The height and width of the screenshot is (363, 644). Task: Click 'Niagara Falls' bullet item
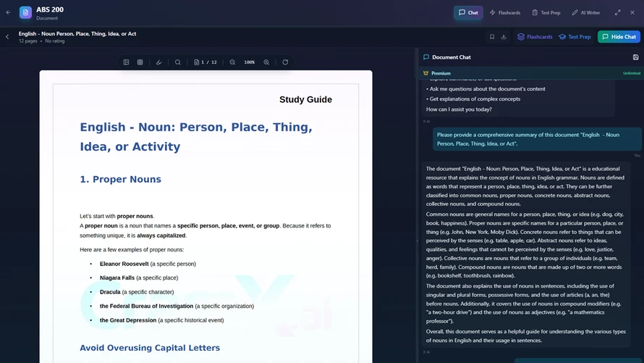point(139,278)
